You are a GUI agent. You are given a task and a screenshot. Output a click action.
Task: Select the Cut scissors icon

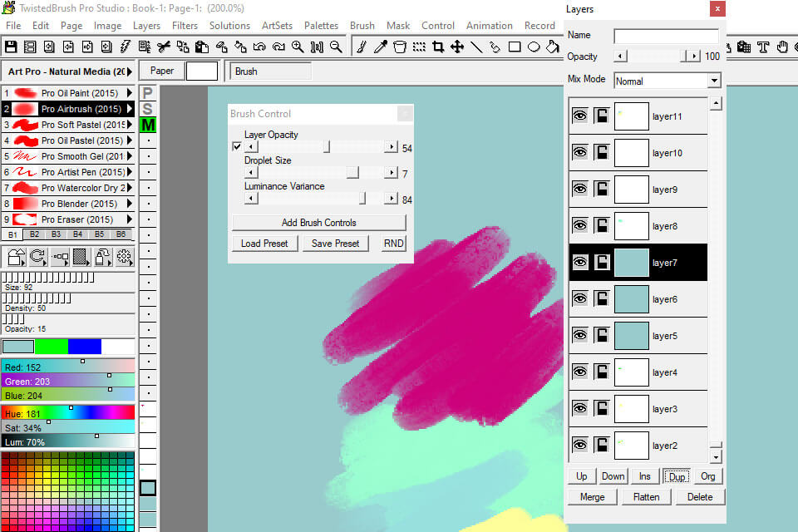(x=164, y=47)
